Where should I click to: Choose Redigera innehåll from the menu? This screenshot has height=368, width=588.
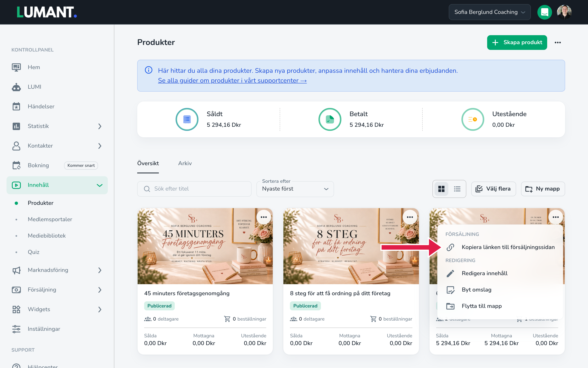[x=500, y=273]
